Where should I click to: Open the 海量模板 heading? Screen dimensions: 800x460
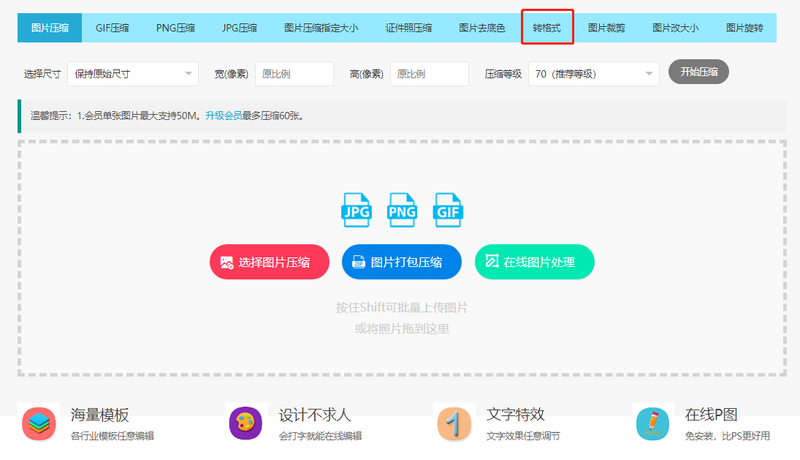99,415
